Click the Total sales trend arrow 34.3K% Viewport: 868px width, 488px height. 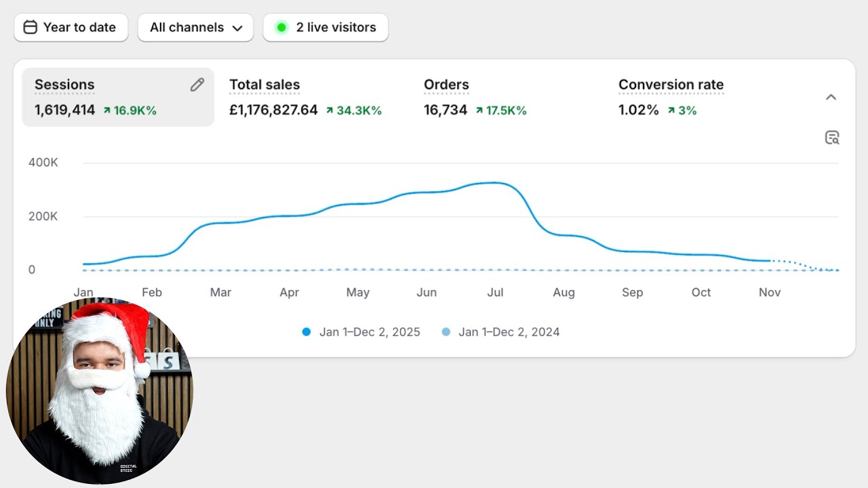tap(330, 110)
